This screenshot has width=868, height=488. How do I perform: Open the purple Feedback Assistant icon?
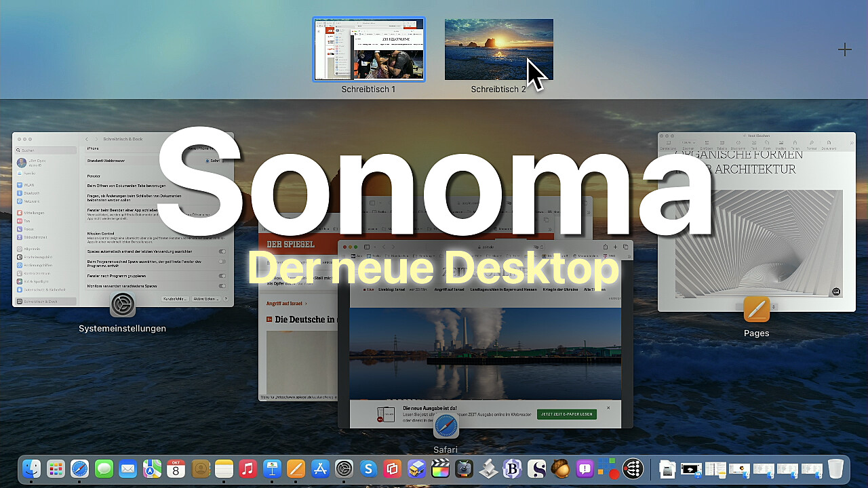click(585, 468)
